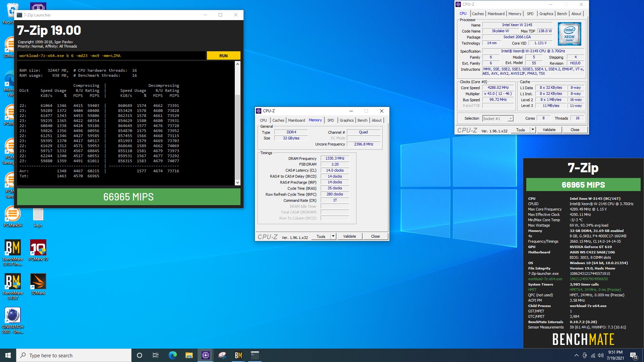Open Mainboard tab in CPU-Z CPU window
Image resolution: width=644 pixels, height=362 pixels.
pos(496,14)
